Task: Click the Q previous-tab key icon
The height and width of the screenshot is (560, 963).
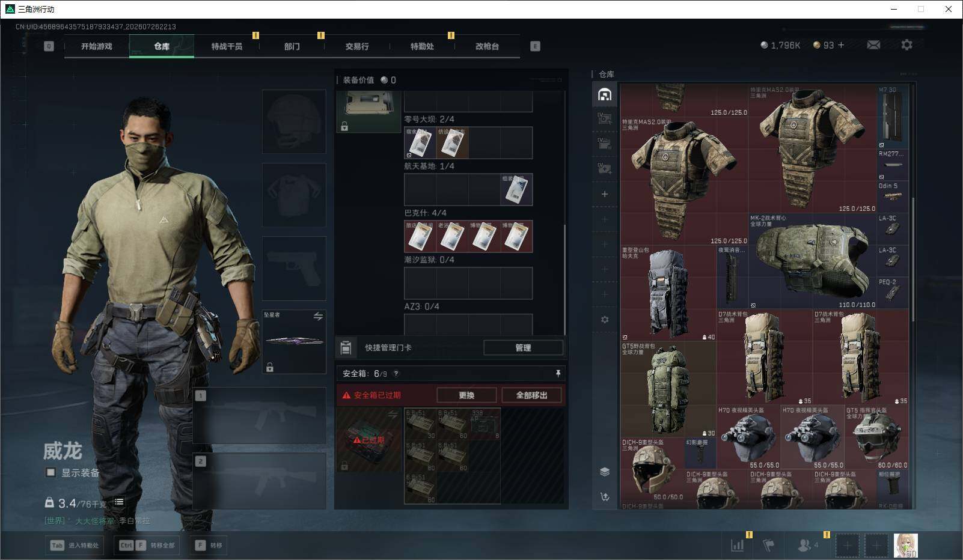Action: (49, 46)
